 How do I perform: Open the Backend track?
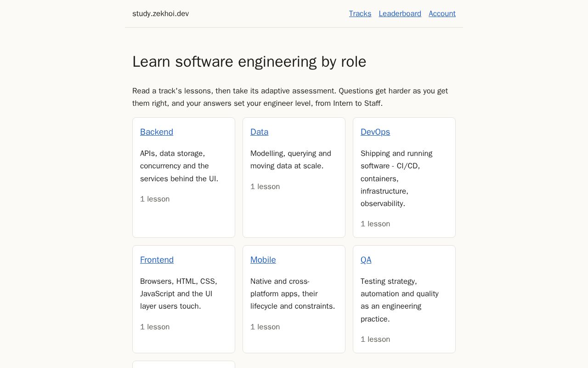157,132
